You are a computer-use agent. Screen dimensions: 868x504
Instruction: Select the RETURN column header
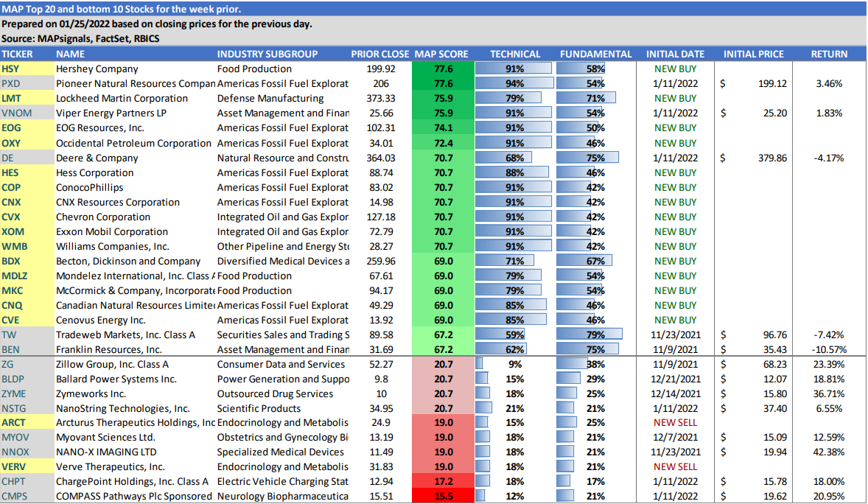coord(829,55)
